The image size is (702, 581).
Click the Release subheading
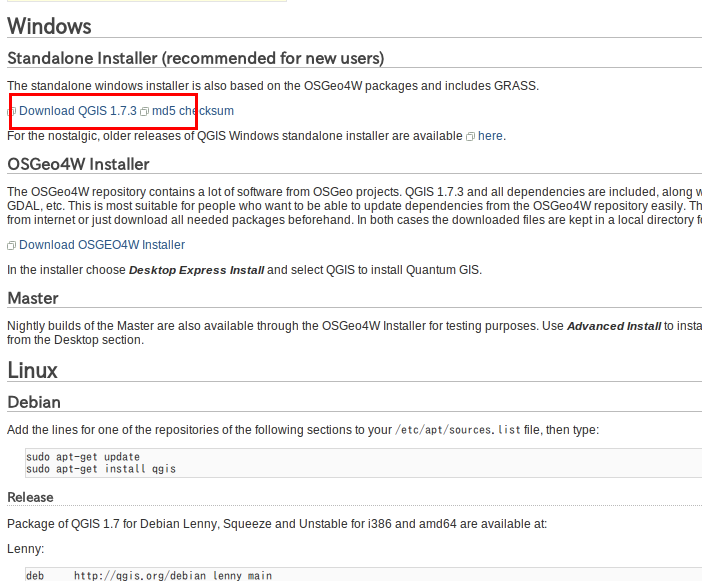30,498
